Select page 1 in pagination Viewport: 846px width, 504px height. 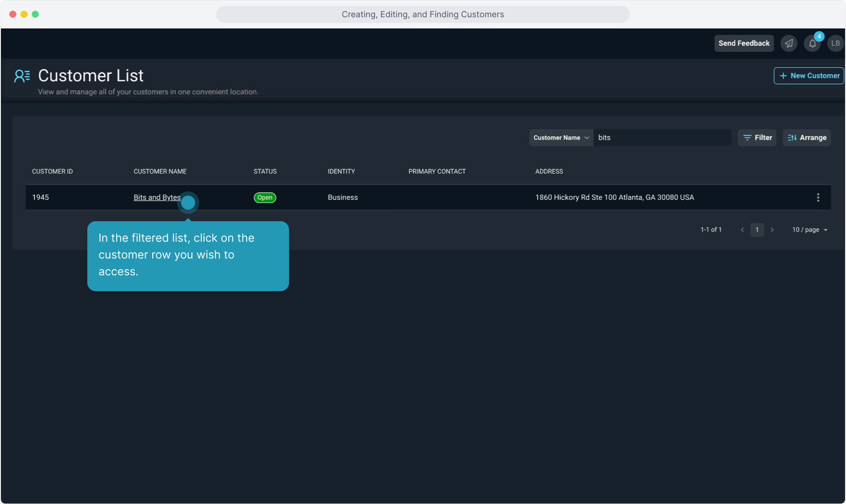click(757, 230)
